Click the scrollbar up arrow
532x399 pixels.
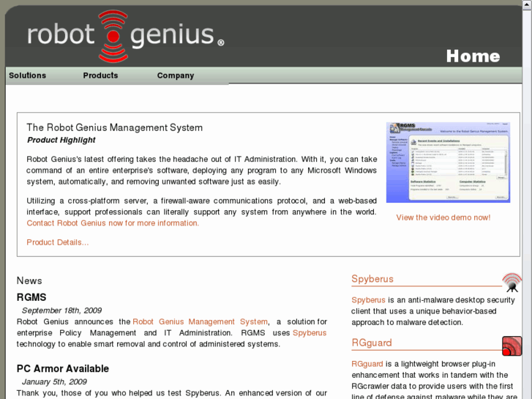tap(527, 4)
